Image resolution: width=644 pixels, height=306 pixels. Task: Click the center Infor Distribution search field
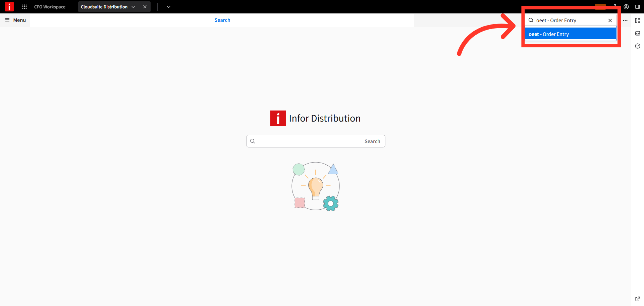pos(303,141)
